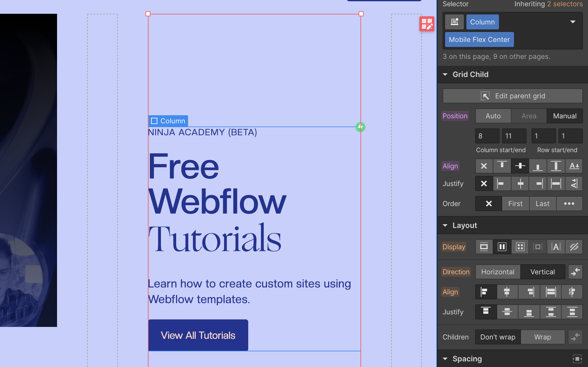Click the Spacing panel options icon
The image size is (588, 367).
(x=577, y=359)
